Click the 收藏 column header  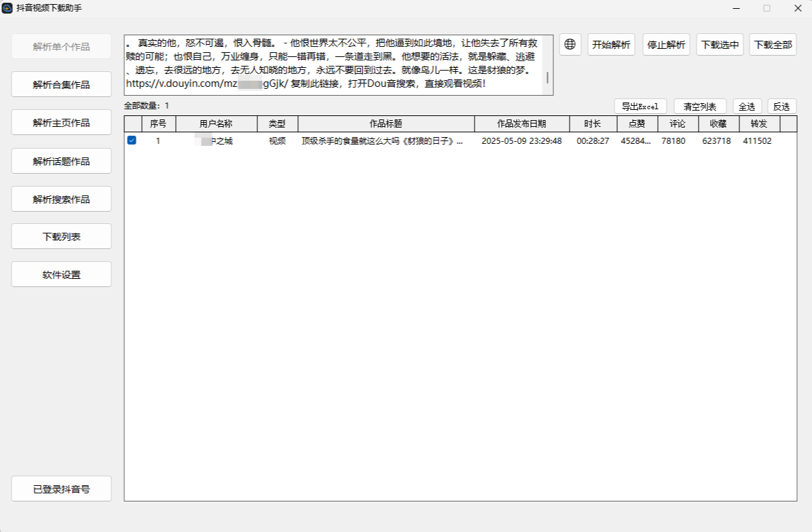click(719, 123)
